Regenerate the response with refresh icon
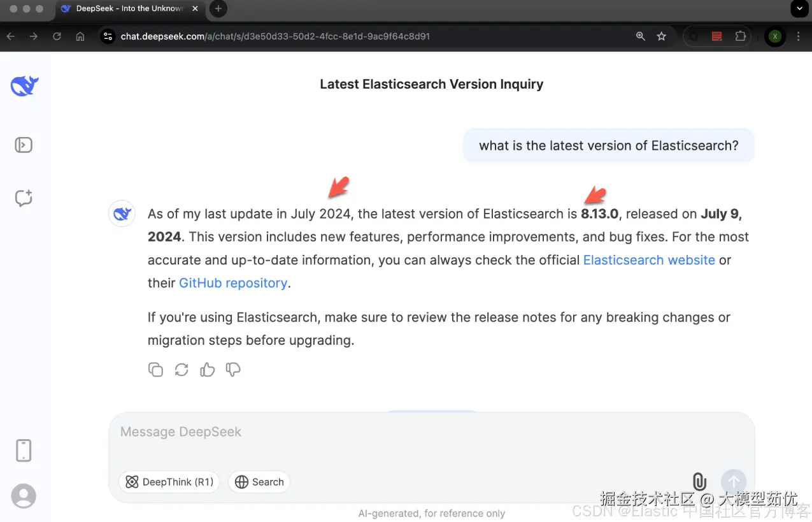This screenshot has width=812, height=522. pos(182,370)
